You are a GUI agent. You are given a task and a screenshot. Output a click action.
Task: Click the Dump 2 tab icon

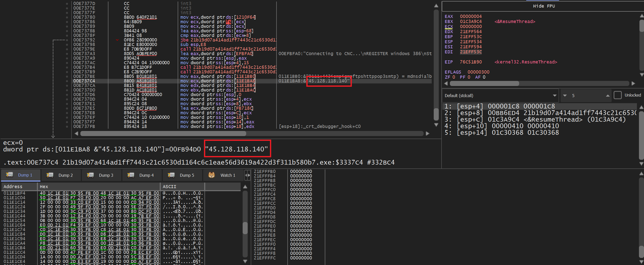point(50,175)
